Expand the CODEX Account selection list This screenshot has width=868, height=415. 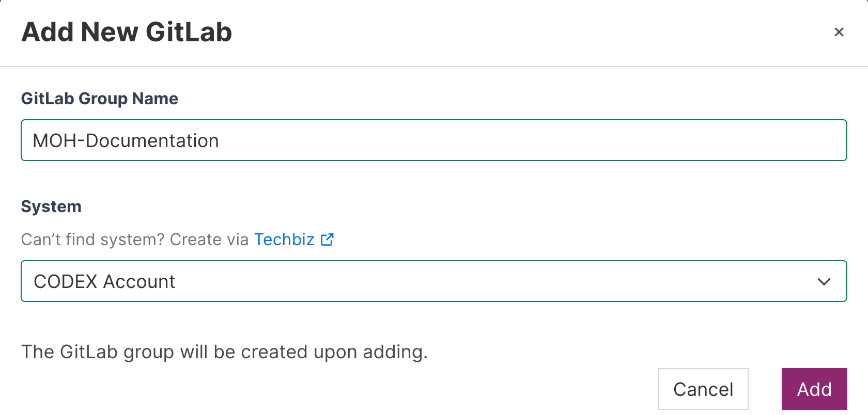point(433,281)
